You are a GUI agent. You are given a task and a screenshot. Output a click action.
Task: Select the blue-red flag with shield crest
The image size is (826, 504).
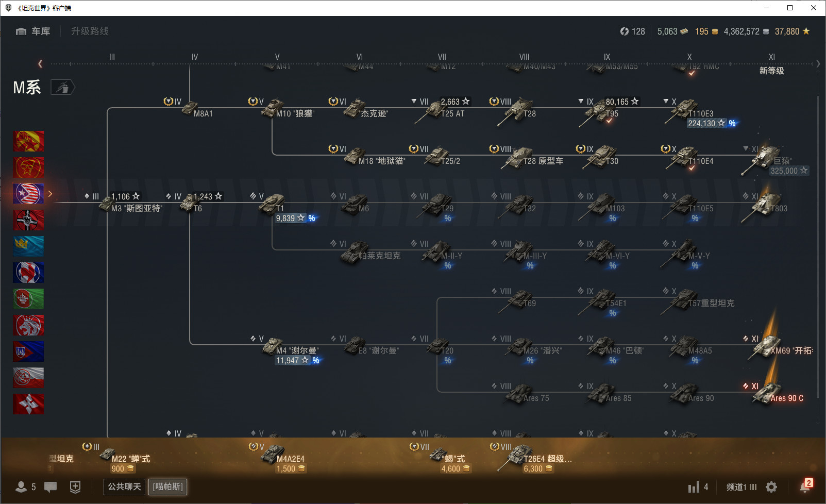pos(28,351)
